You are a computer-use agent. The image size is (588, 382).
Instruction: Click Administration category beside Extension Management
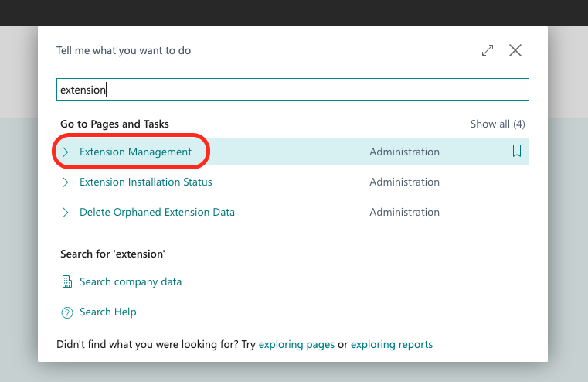pyautogui.click(x=404, y=152)
